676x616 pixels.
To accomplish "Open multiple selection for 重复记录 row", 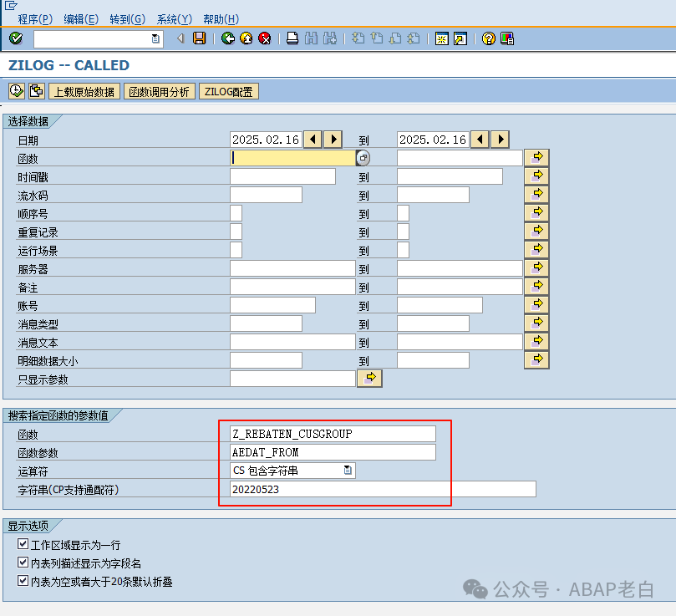I will tap(536, 232).
